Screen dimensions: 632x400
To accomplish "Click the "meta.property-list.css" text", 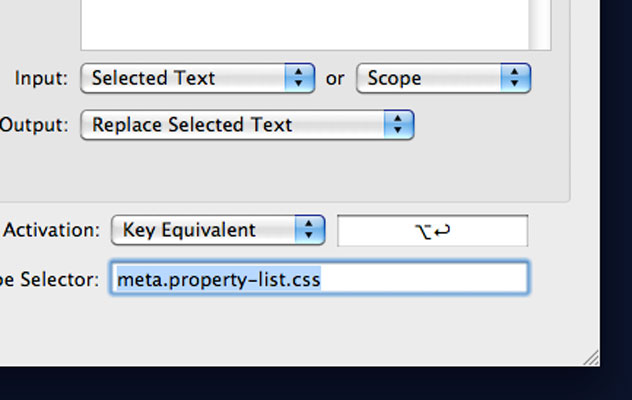I will pos(218,280).
